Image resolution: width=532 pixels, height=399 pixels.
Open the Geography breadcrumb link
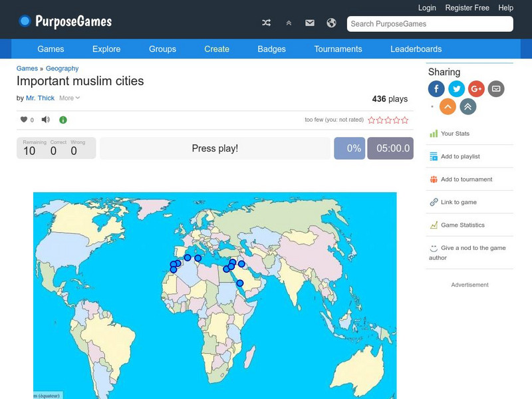coord(62,68)
